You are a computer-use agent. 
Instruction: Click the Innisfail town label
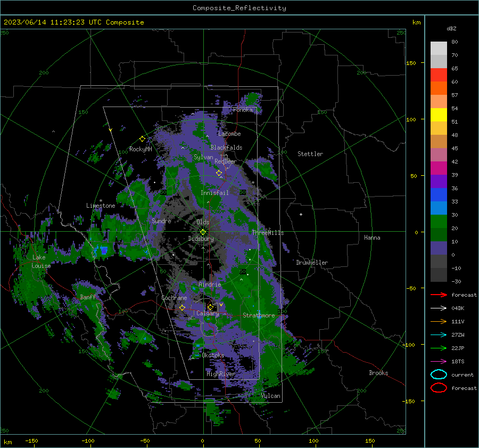click(x=214, y=193)
